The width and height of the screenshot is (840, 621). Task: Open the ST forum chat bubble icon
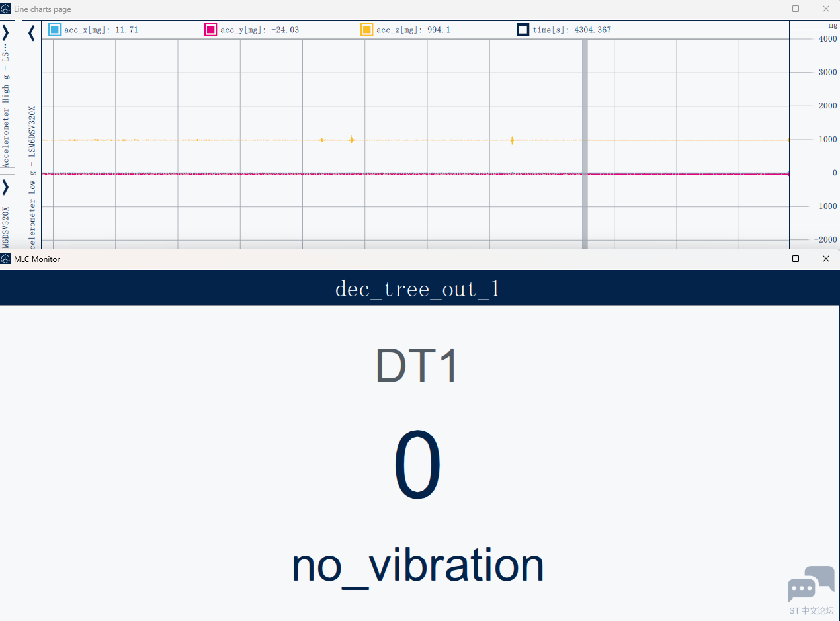point(811,584)
